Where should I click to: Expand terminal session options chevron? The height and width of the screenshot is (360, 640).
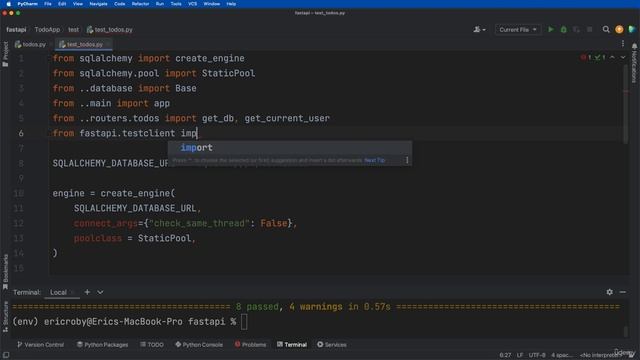(x=100, y=292)
